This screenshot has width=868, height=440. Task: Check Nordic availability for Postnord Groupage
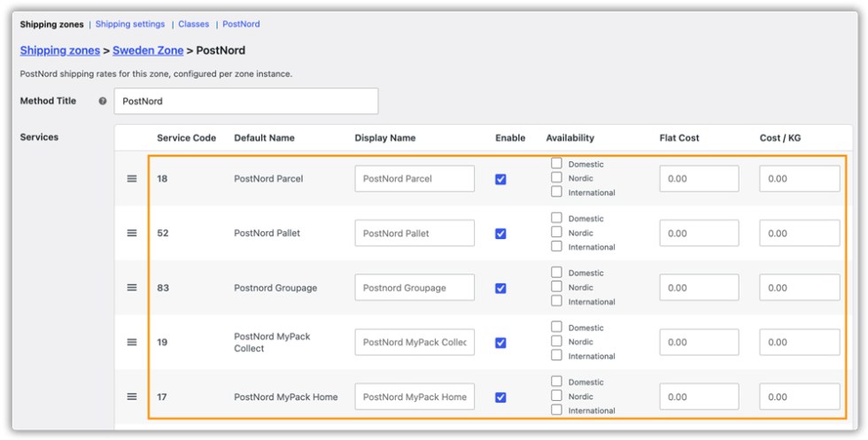(556, 287)
